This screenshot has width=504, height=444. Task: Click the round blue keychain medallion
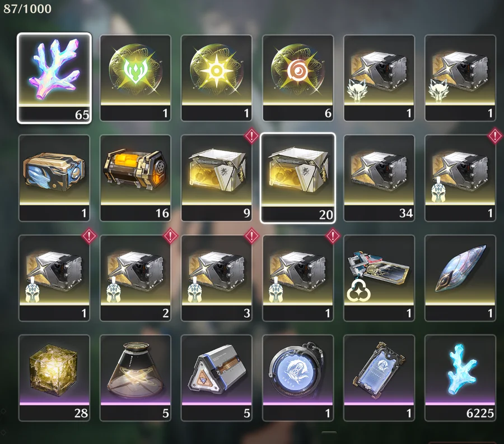298,378
